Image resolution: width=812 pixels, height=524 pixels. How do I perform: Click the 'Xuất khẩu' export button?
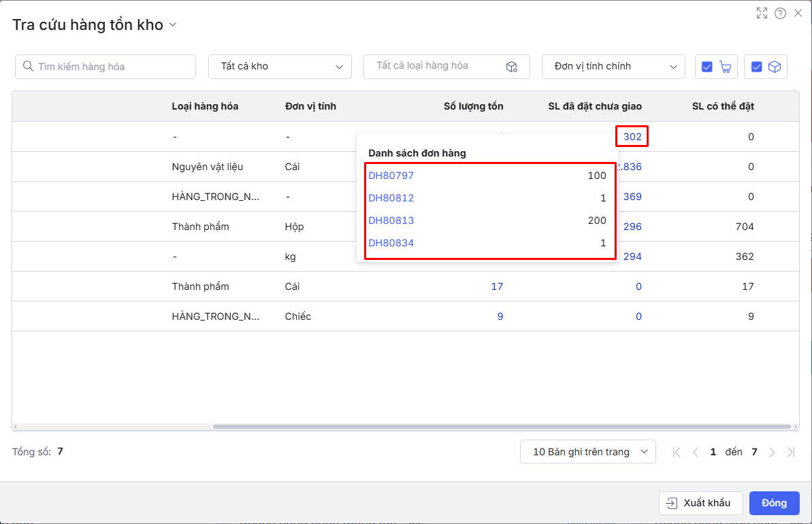click(700, 503)
